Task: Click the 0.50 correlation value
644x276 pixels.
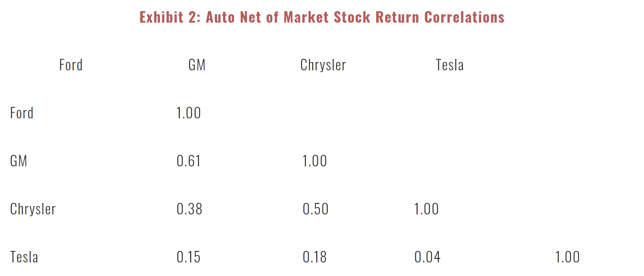Action: 315,209
